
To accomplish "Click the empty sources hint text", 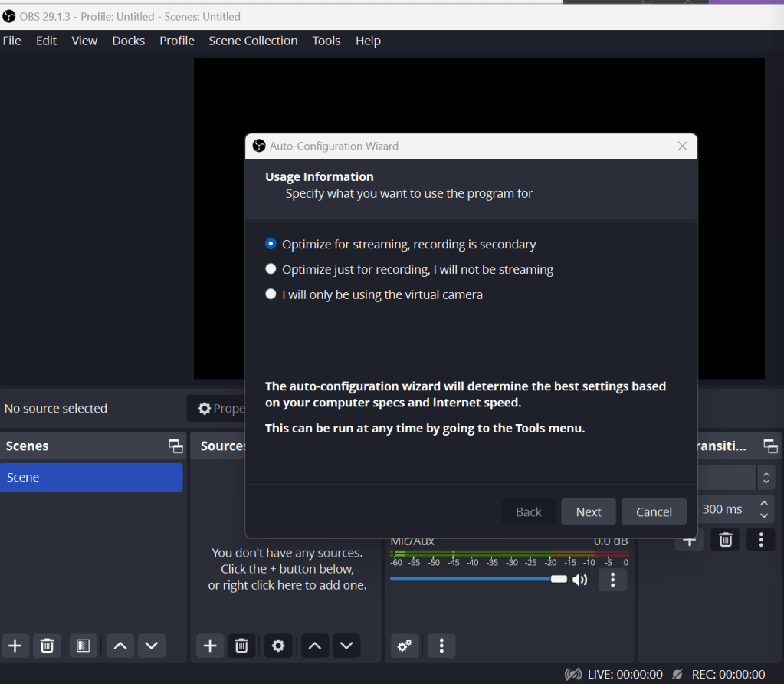I will (x=287, y=569).
